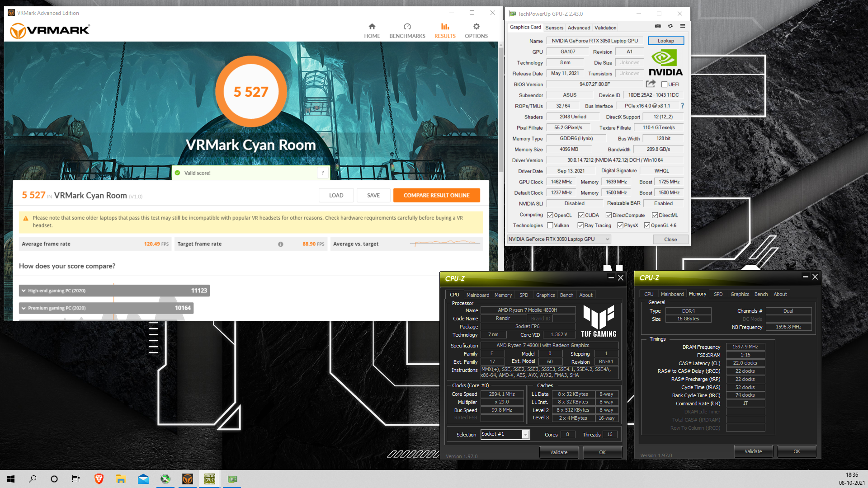868x488 pixels.
Task: Switch to the VRMark taskbar icon
Action: click(x=188, y=479)
